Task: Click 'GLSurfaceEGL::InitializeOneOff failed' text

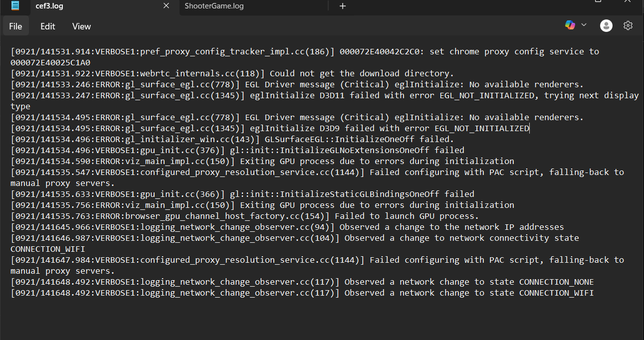Action: (359, 140)
